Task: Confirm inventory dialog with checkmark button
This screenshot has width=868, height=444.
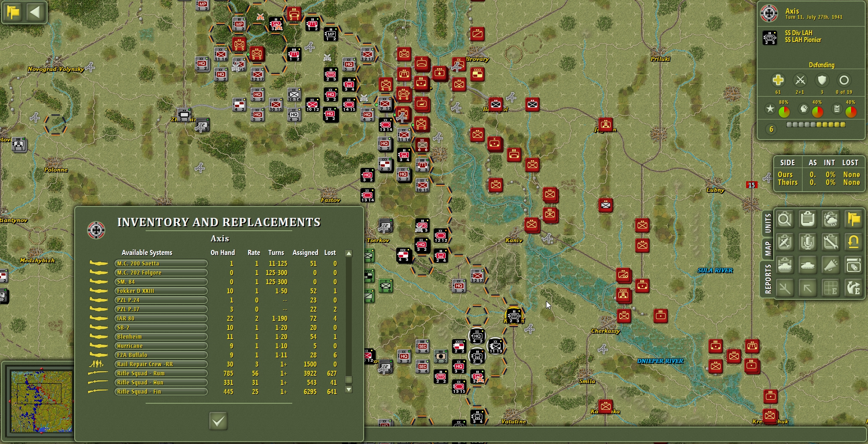Action: 218,421
